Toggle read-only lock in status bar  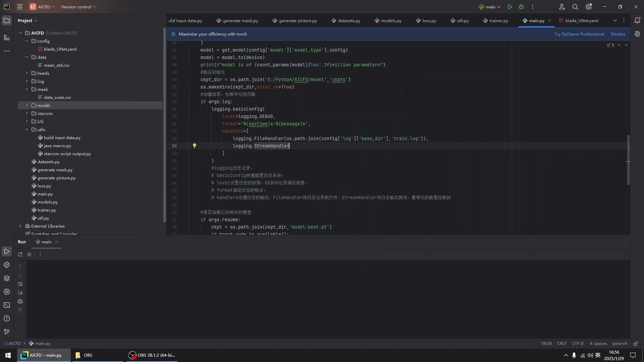pos(636,344)
